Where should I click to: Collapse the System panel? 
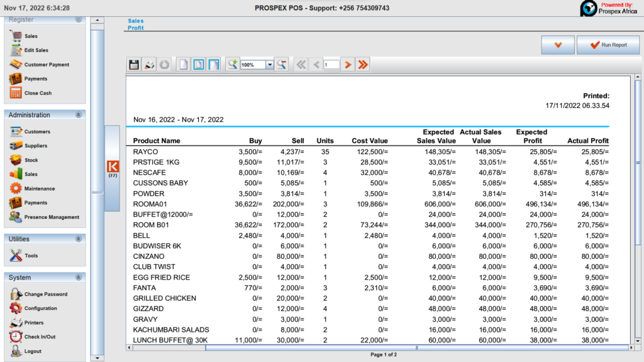point(78,277)
